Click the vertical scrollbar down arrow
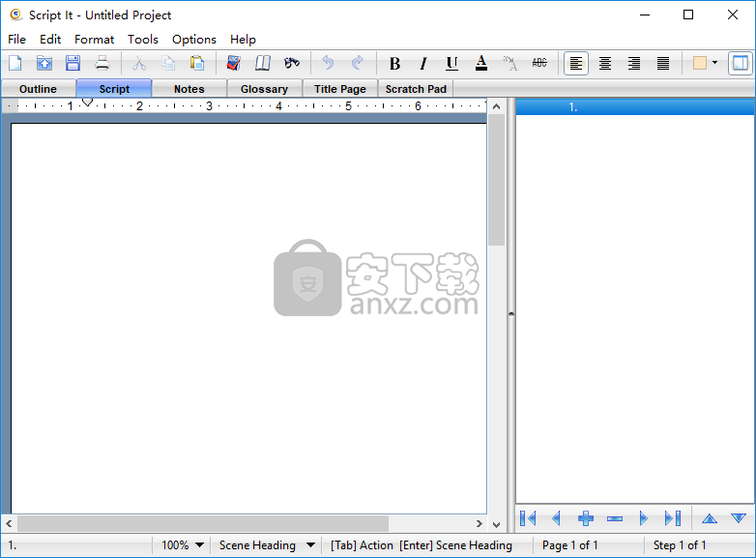The image size is (756, 558). click(x=497, y=524)
